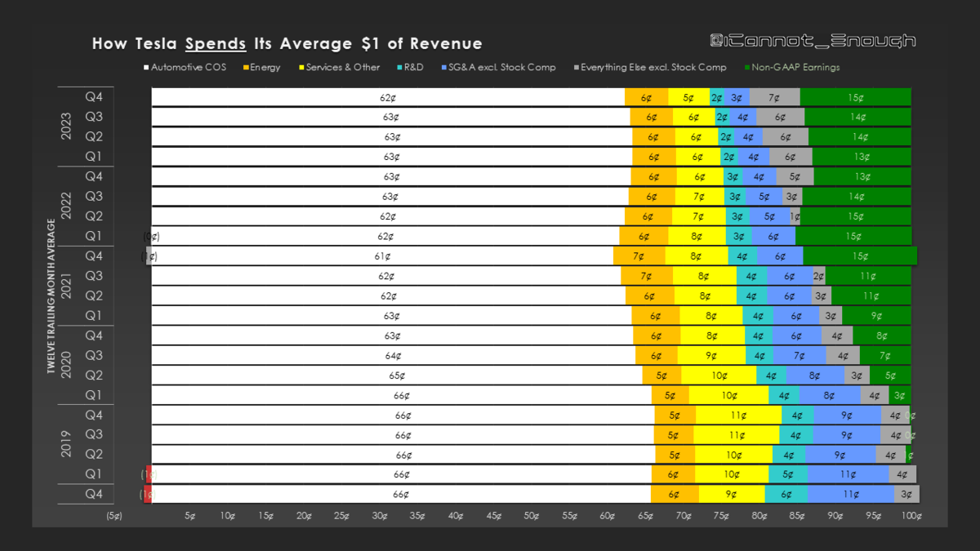Select 'Everything Else excl. Stock Comp' legend label

tap(653, 68)
